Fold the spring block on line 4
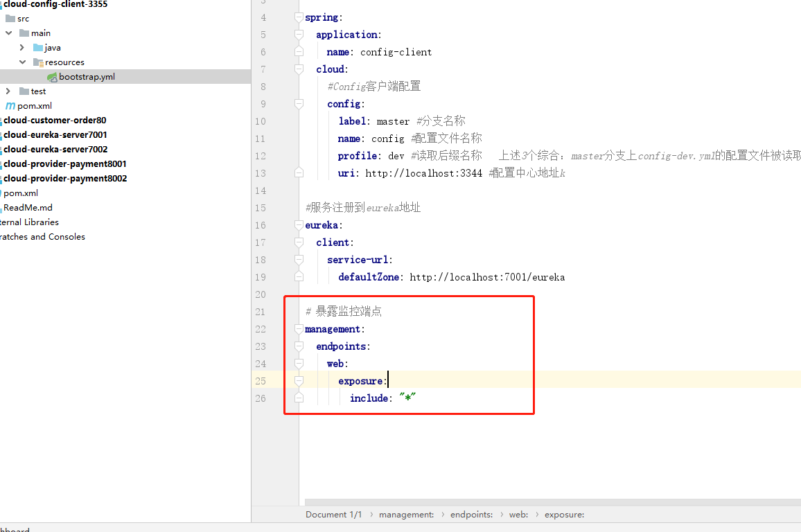Image resolution: width=801 pixels, height=532 pixels. click(299, 17)
